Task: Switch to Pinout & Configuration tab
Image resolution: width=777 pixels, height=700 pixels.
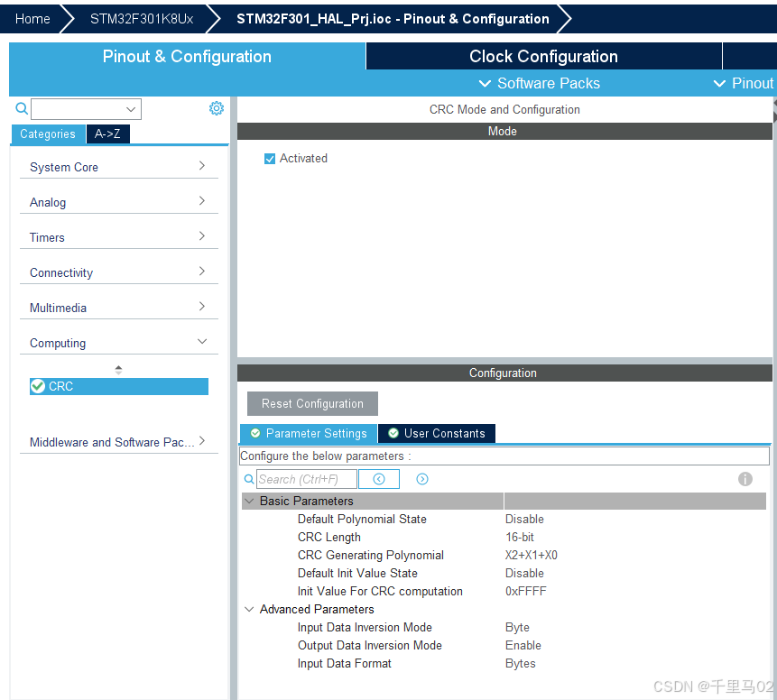Action: tap(187, 56)
